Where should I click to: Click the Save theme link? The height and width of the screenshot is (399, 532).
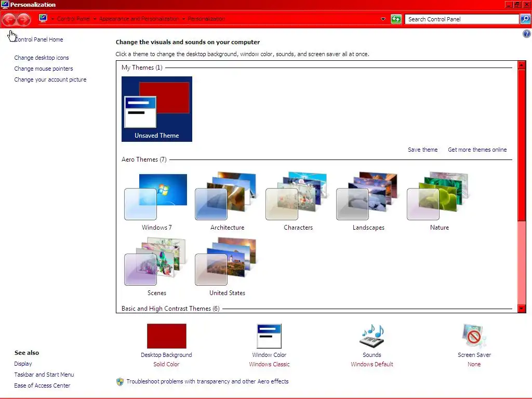click(422, 150)
